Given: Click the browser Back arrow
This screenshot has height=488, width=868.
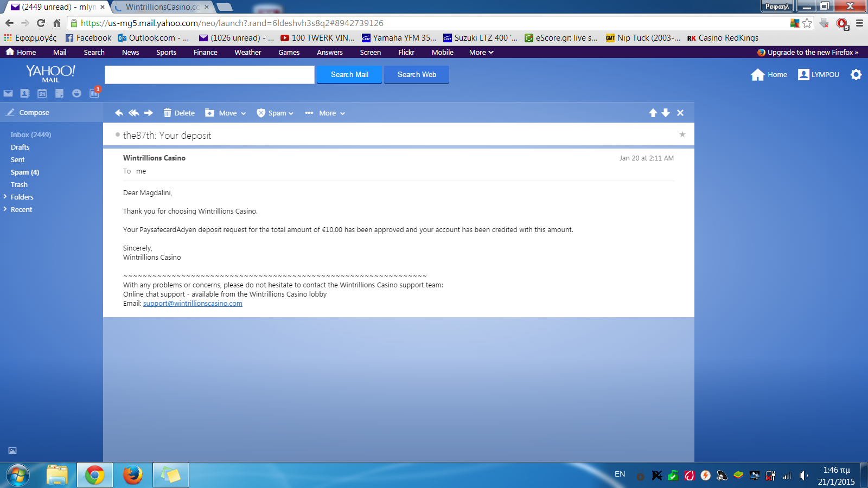Looking at the screenshot, I should [x=9, y=23].
